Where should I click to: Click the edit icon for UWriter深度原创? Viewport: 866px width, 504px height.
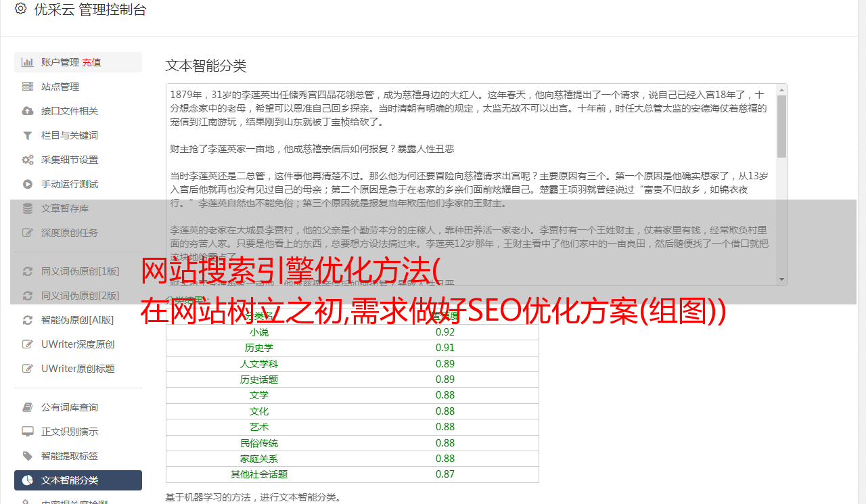click(x=28, y=344)
